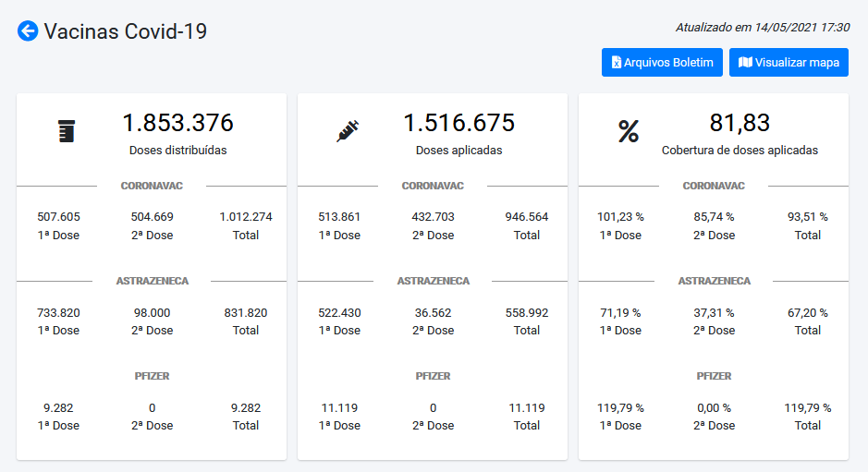This screenshot has height=472, width=868.
Task: Click the 101,23 % Coronavac first dose coverage
Action: [620, 217]
